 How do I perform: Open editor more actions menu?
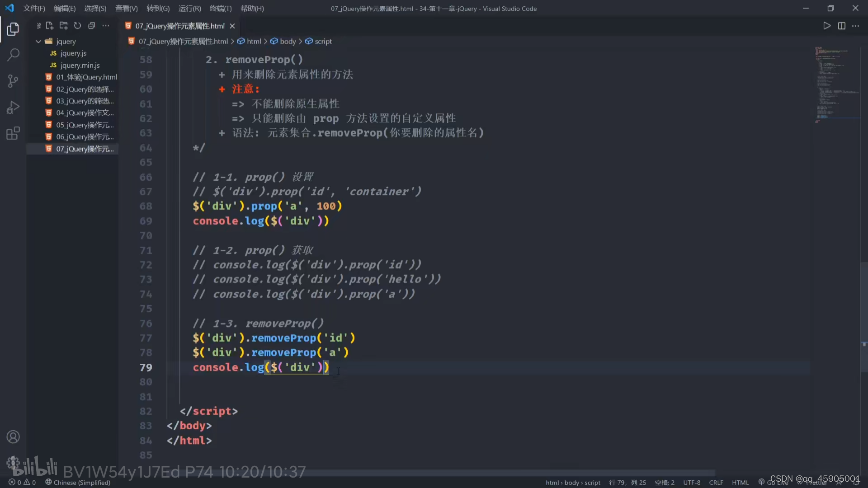pyautogui.click(x=856, y=26)
